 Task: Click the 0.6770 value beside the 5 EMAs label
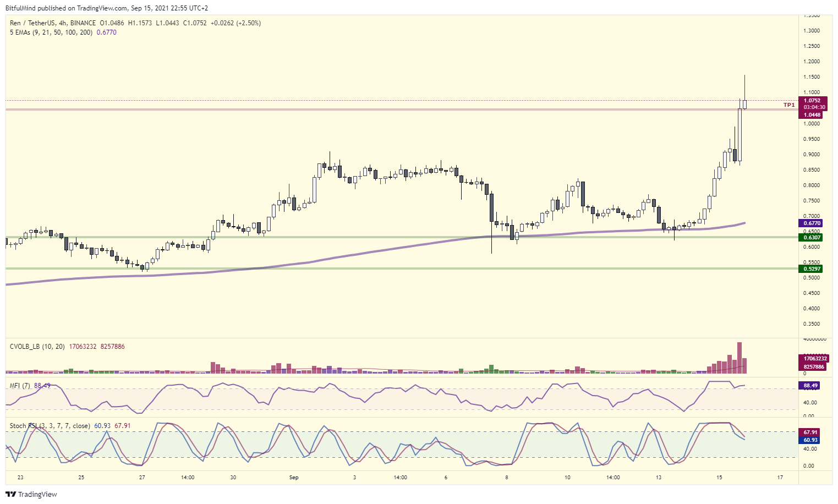click(x=106, y=32)
